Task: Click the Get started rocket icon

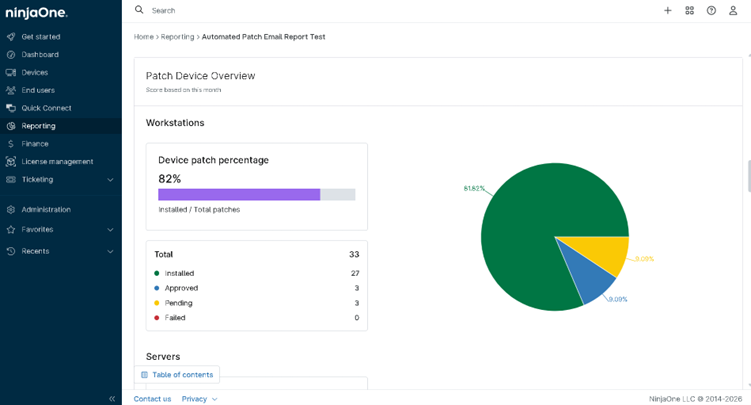Action: point(11,37)
